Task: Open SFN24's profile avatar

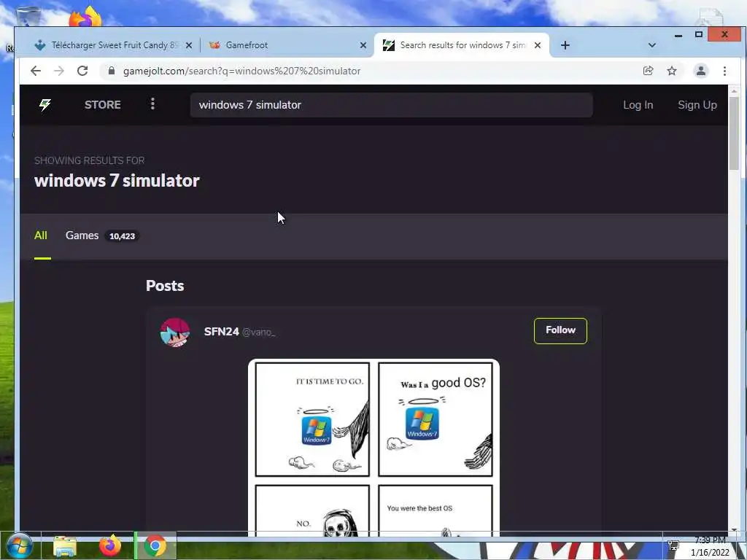Action: [x=175, y=332]
